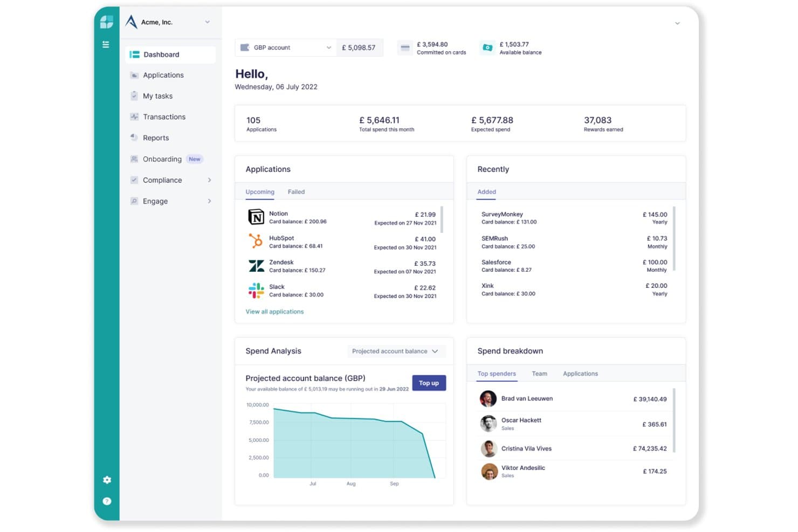Click the Applications sidebar icon
This screenshot has height=532, width=798.
[x=134, y=75]
